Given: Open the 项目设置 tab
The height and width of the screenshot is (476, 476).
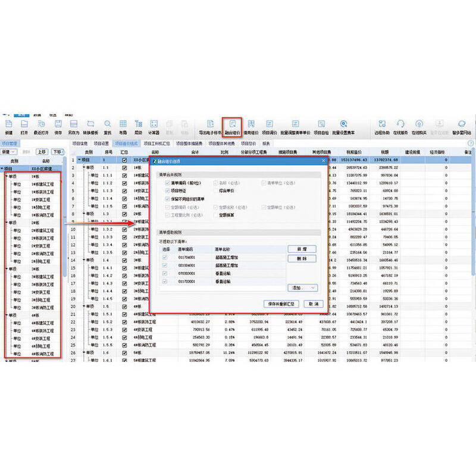Looking at the screenshot, I should (99, 143).
